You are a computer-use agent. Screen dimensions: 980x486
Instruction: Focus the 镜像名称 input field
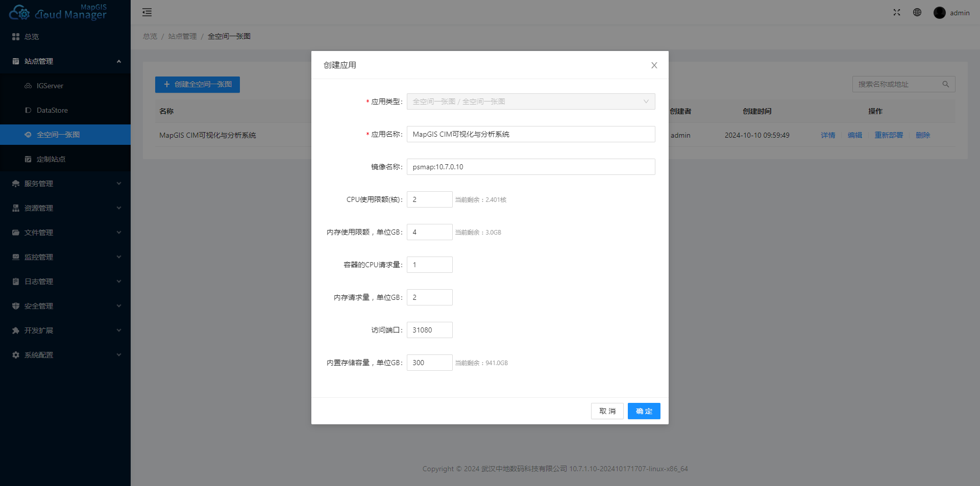coord(531,167)
